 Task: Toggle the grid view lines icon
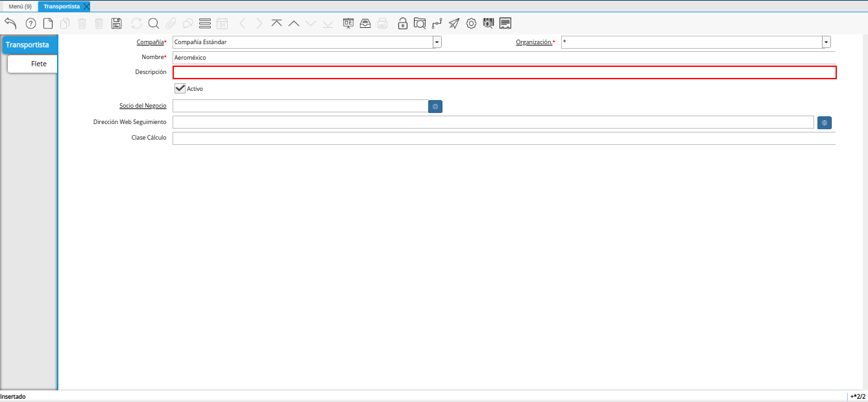tap(205, 23)
